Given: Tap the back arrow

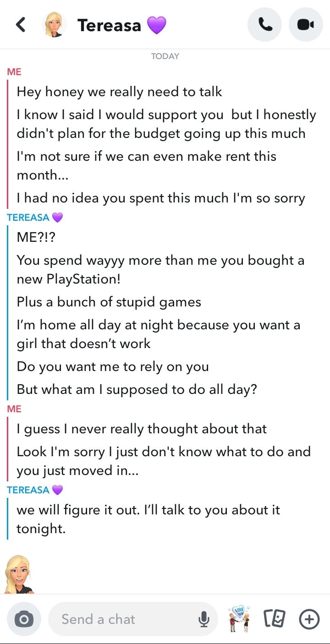Looking at the screenshot, I should coord(21,25).
